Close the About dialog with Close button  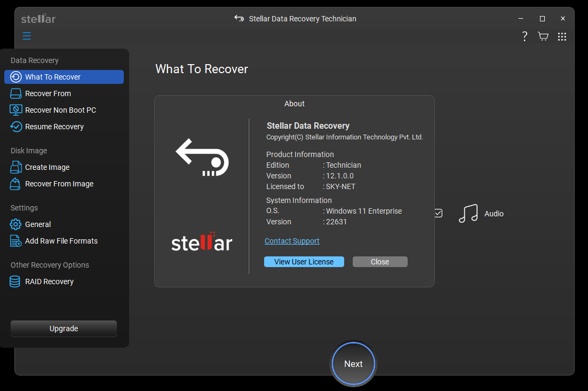tap(380, 262)
